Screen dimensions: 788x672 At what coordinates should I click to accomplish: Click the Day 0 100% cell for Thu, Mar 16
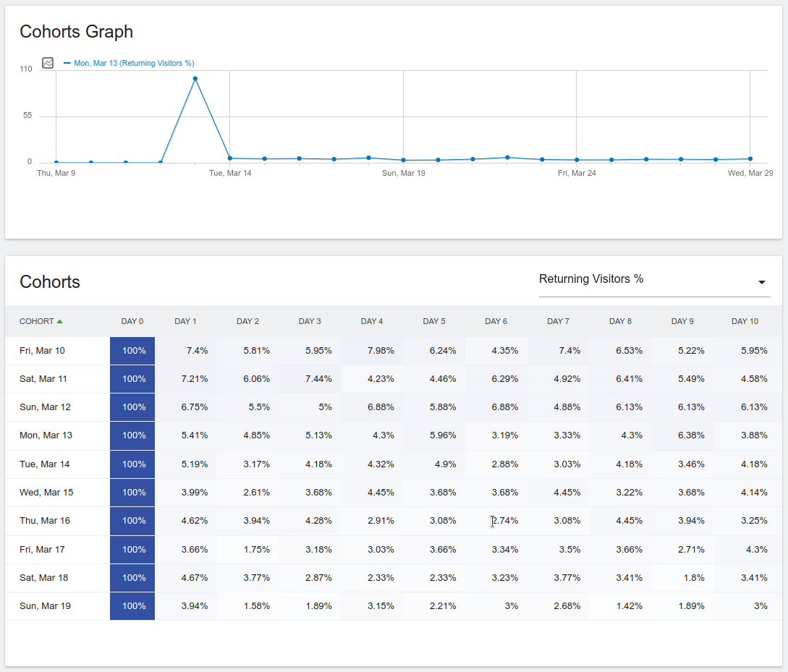pyautogui.click(x=133, y=521)
